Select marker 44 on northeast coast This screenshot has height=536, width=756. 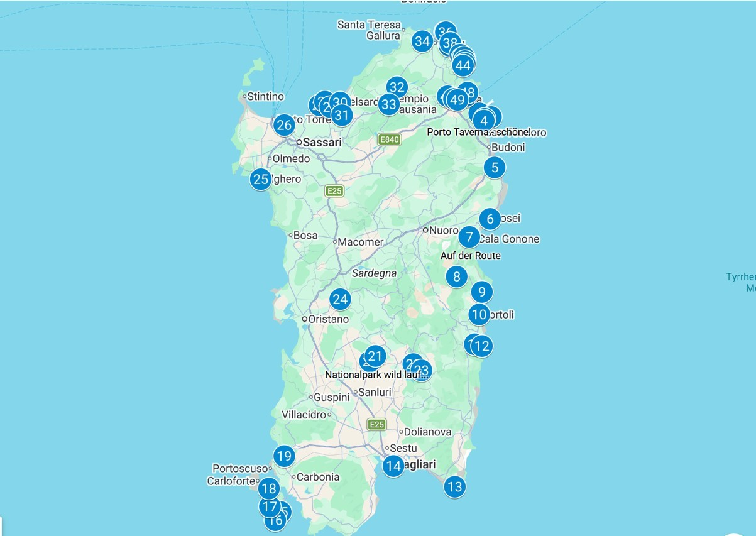click(463, 65)
